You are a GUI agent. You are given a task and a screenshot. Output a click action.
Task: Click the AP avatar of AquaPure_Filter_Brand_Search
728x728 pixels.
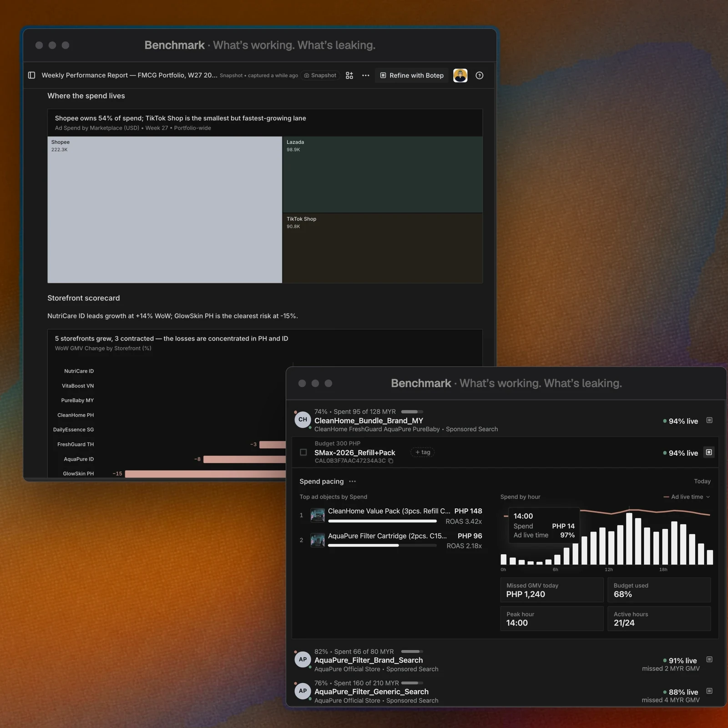303,660
